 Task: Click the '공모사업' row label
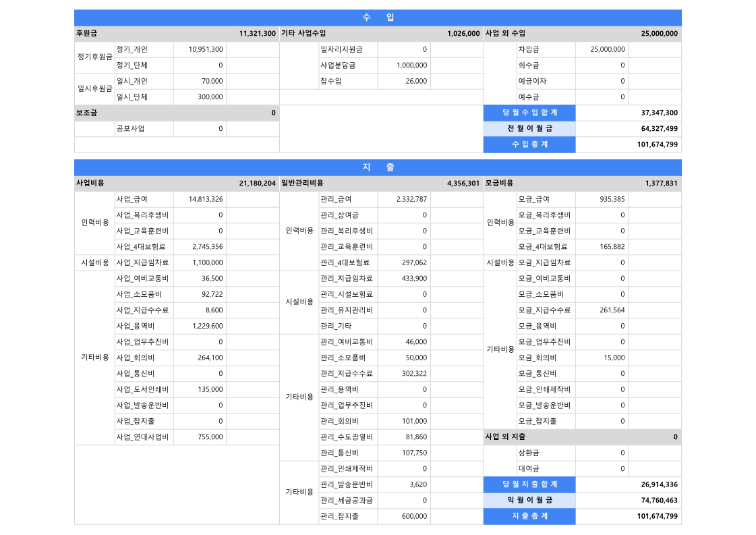(x=130, y=129)
